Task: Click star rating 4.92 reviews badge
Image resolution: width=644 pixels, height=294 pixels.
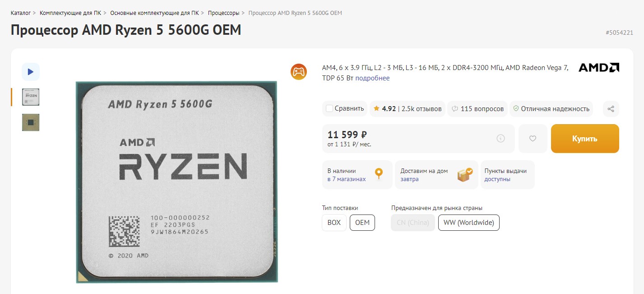Action: (x=408, y=109)
